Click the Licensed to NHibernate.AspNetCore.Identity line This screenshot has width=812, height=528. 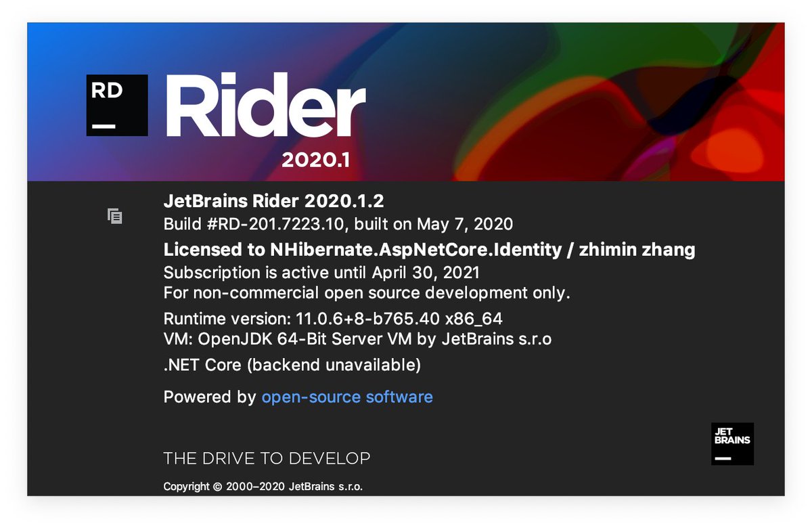coord(430,250)
